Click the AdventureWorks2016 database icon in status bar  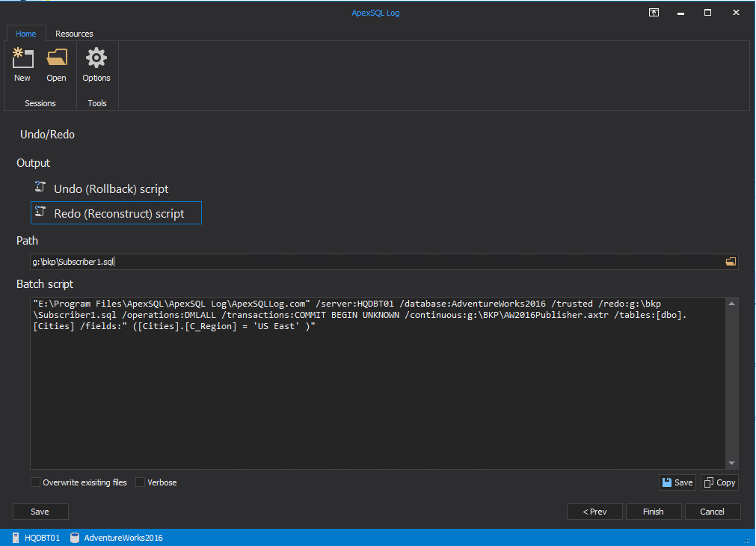75,538
